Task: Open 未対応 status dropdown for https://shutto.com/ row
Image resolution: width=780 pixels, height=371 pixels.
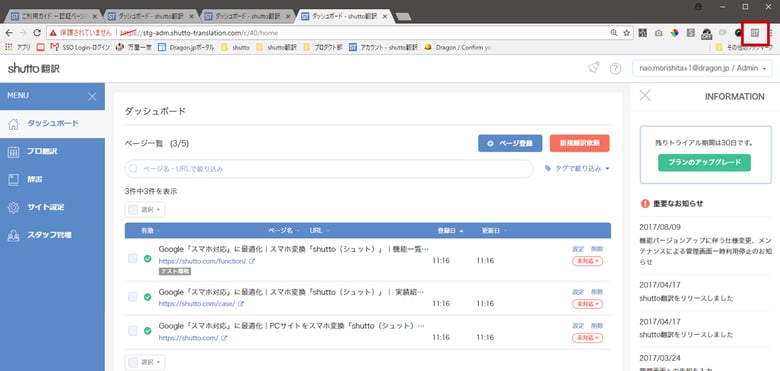Action: [x=587, y=338]
